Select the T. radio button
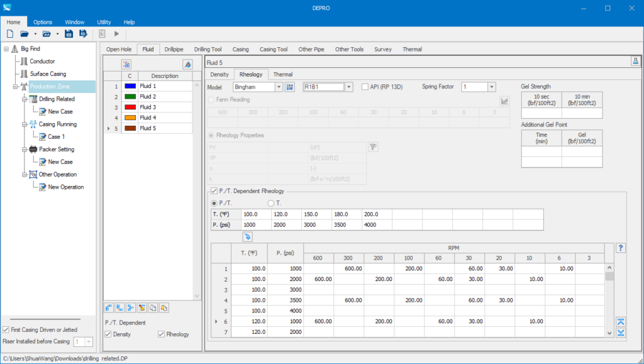The height and width of the screenshot is (364, 644). coord(270,203)
